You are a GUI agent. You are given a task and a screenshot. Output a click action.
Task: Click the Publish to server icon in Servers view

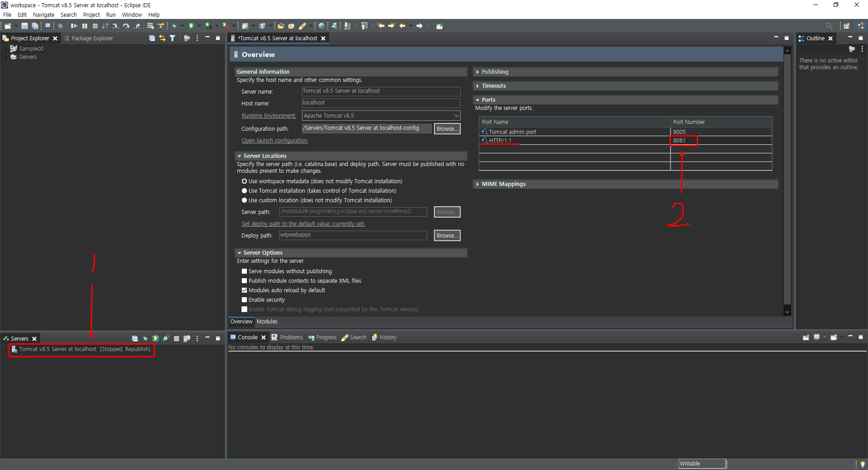187,338
